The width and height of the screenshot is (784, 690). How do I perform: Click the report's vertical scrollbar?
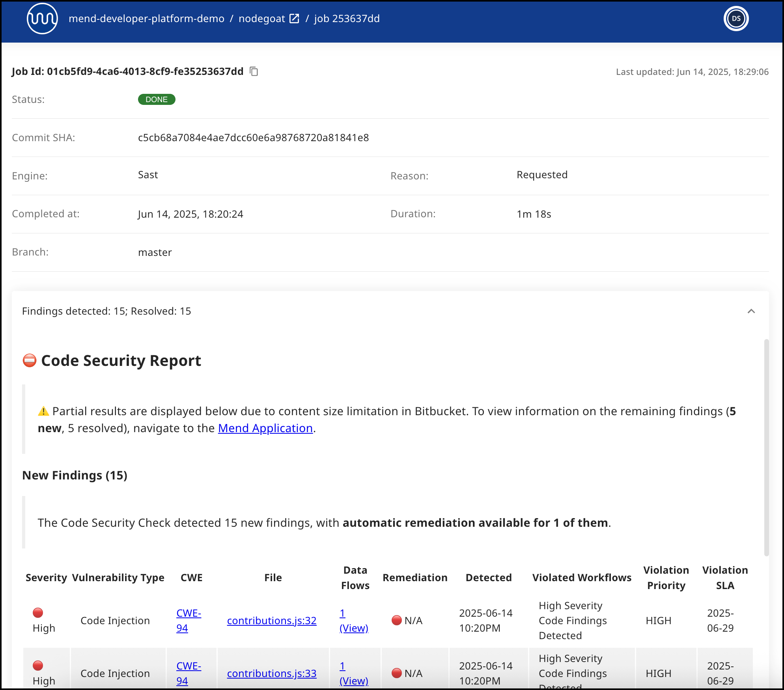766,448
